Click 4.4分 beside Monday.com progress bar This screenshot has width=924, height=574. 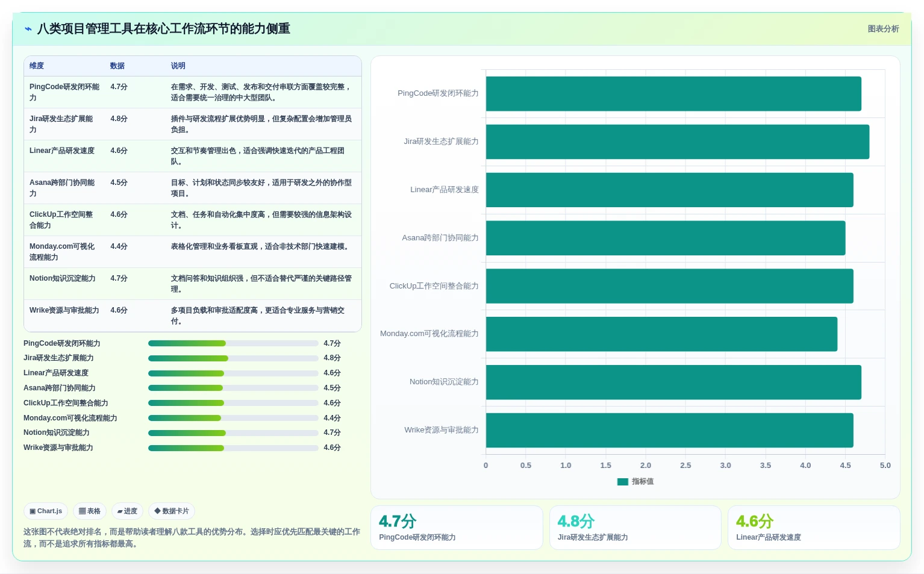coord(332,418)
